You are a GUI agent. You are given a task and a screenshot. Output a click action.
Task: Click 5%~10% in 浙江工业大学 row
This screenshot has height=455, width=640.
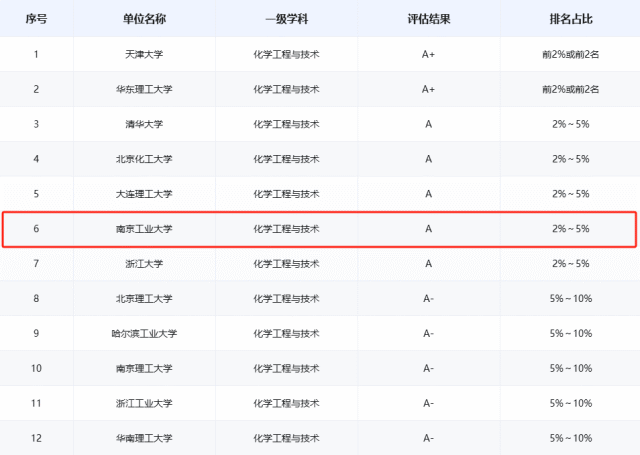tap(571, 403)
